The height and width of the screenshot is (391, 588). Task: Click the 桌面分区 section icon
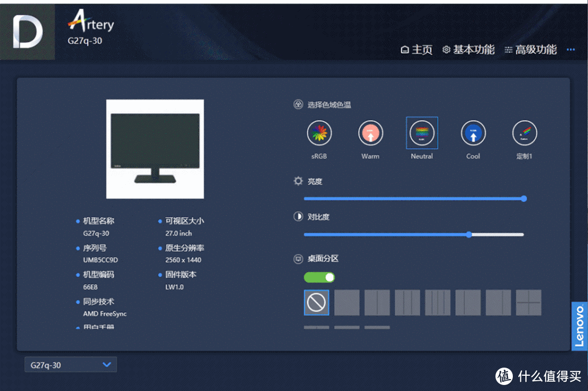(x=298, y=259)
